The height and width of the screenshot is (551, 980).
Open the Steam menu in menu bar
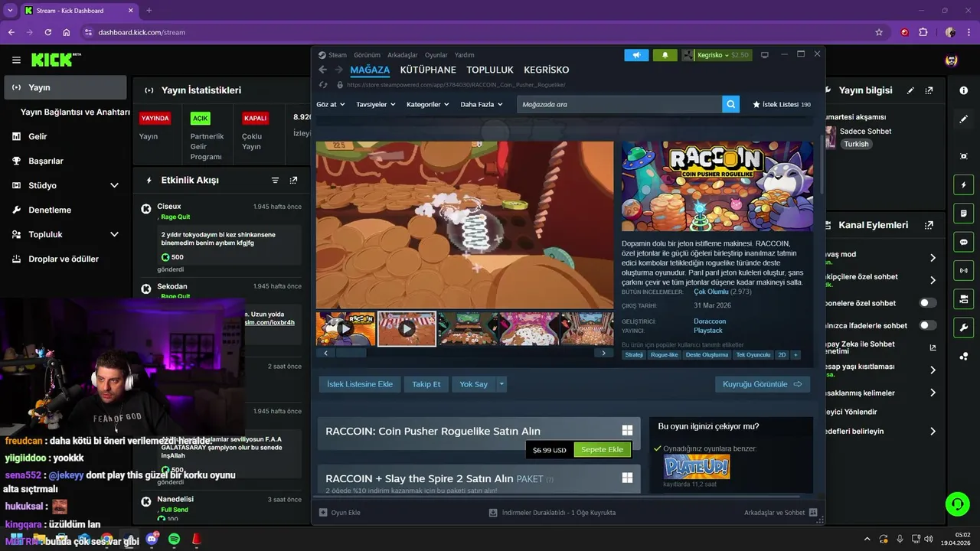pos(333,55)
